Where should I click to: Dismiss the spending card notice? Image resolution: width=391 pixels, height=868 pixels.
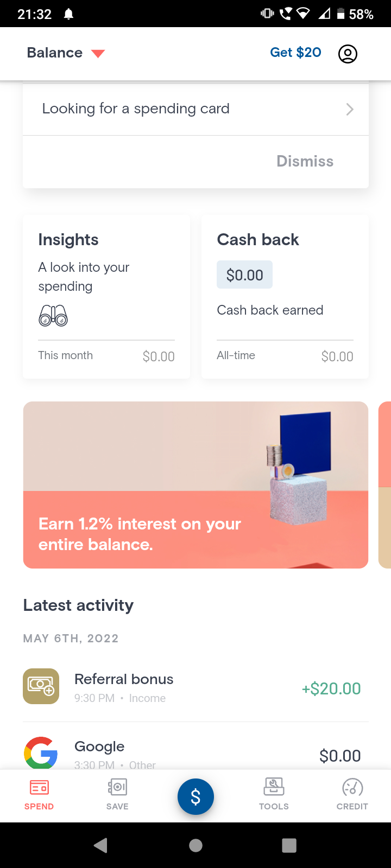pyautogui.click(x=305, y=161)
